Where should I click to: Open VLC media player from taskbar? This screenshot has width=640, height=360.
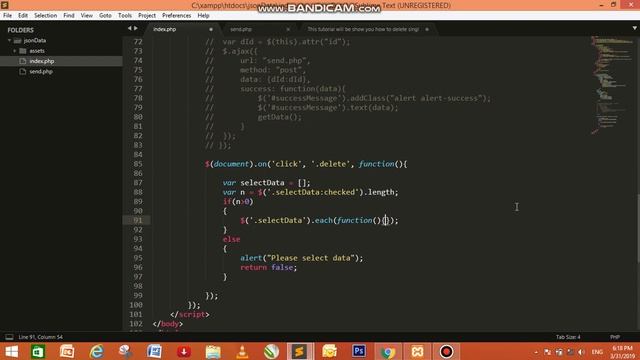click(242, 351)
